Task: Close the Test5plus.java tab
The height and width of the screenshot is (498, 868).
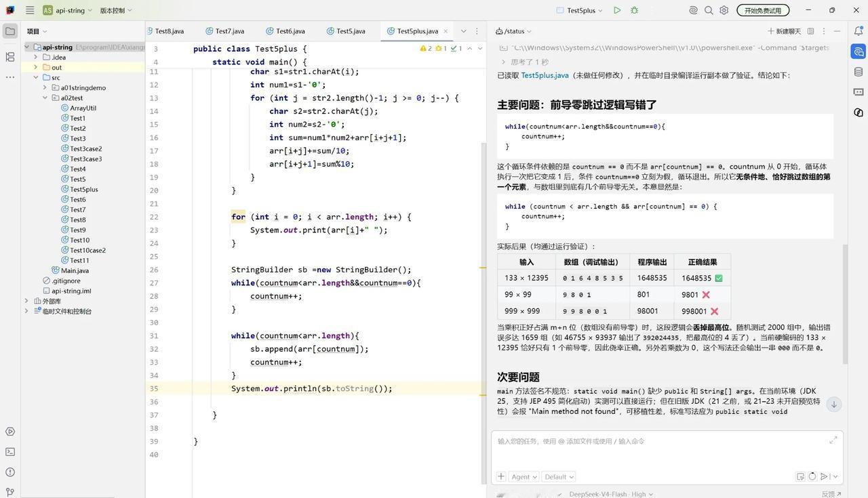Action: click(x=446, y=31)
